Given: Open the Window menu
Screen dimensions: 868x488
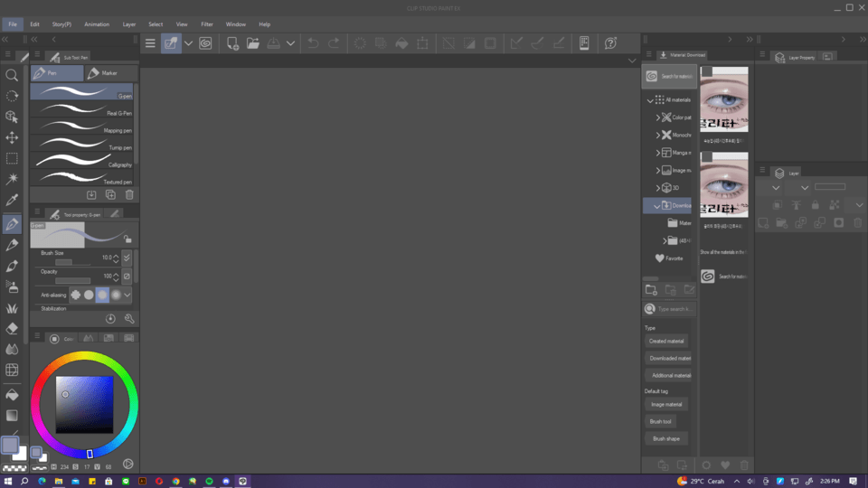Looking at the screenshot, I should pyautogui.click(x=236, y=24).
